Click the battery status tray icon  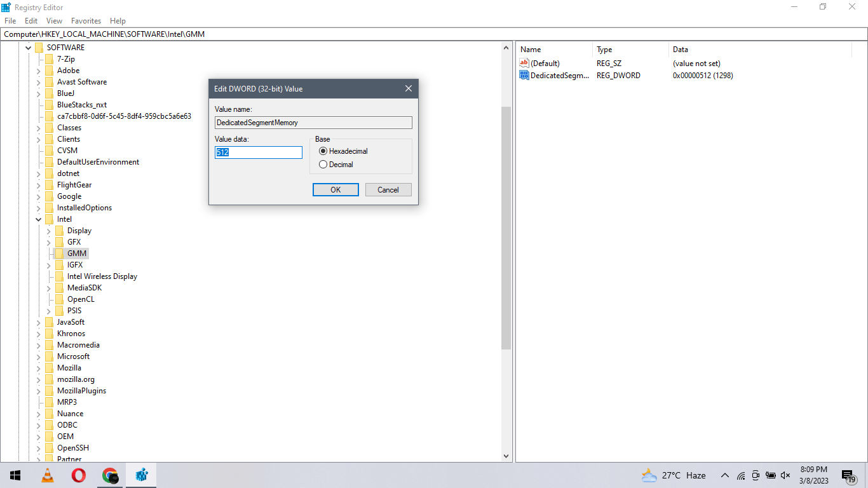(771, 475)
